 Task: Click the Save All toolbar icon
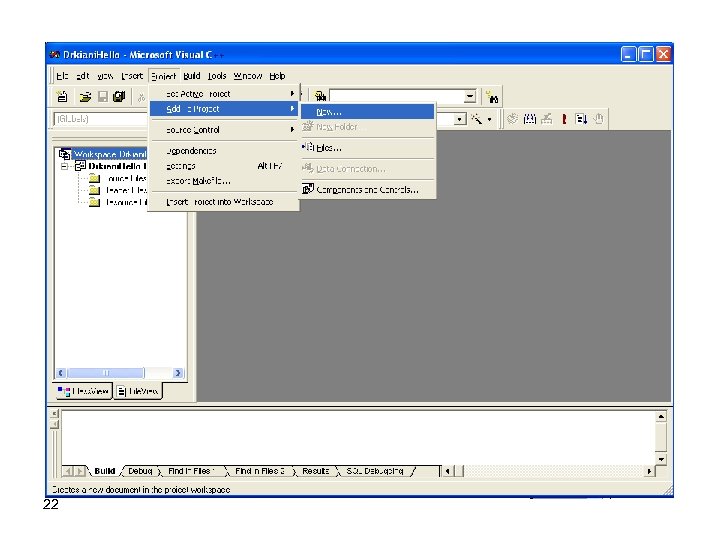119,97
